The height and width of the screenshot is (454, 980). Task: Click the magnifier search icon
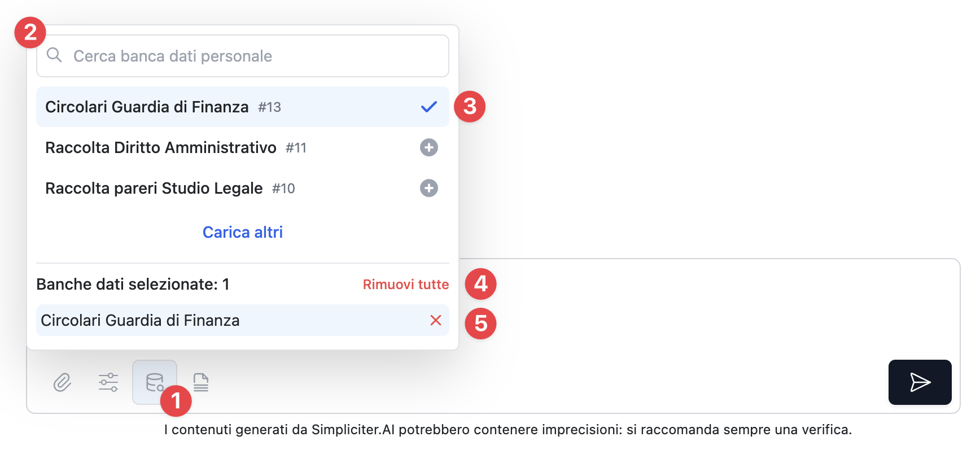coord(54,55)
